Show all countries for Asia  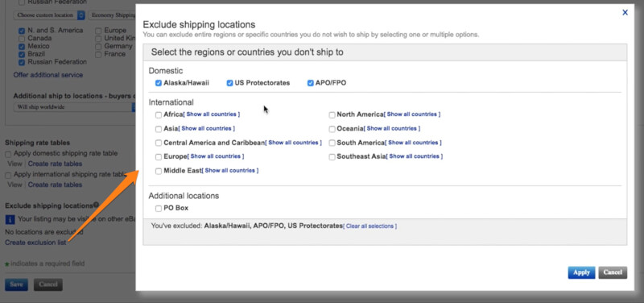pos(207,128)
